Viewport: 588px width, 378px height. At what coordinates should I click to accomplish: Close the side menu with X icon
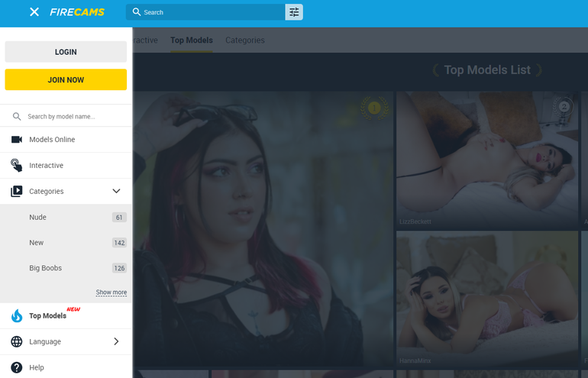click(34, 12)
